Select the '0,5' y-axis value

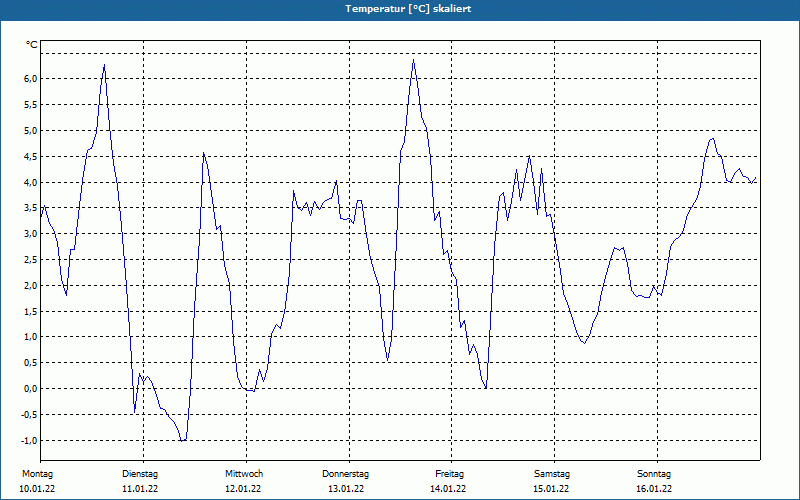click(x=31, y=363)
